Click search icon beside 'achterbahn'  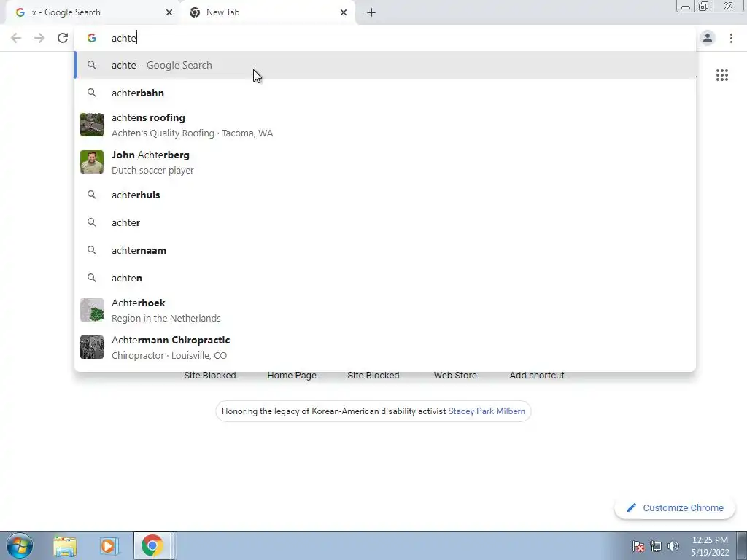click(91, 93)
